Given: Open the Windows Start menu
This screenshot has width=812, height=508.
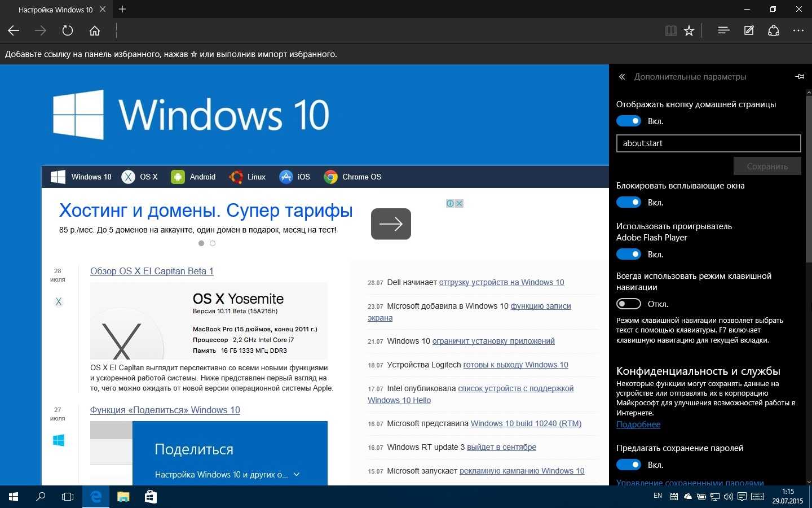Looking at the screenshot, I should click(x=14, y=497).
